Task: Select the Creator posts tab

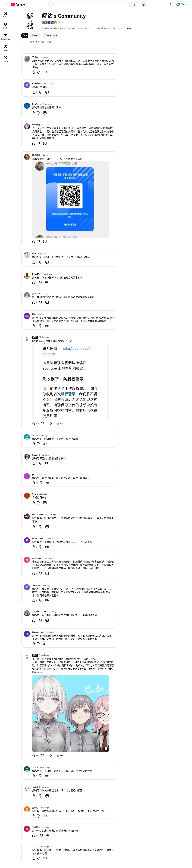Action: 51,35
